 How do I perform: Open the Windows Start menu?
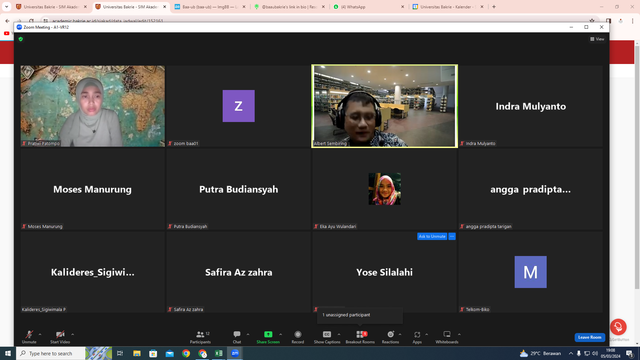point(8,353)
